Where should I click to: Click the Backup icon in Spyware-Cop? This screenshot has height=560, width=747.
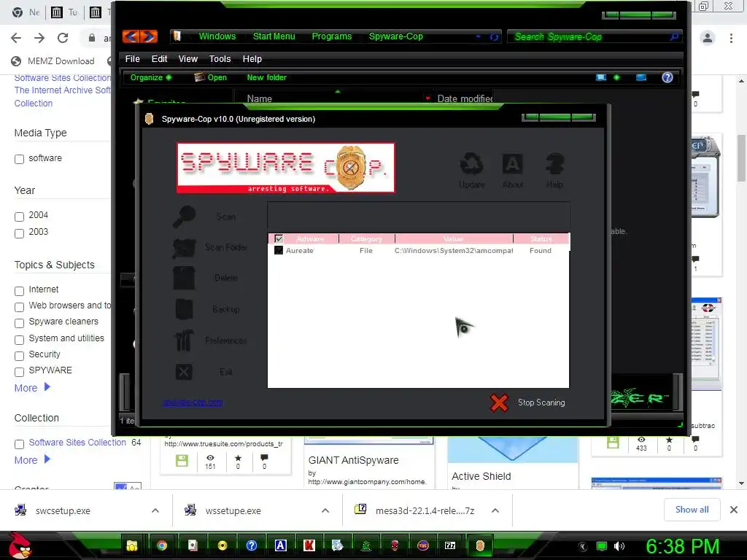184,309
